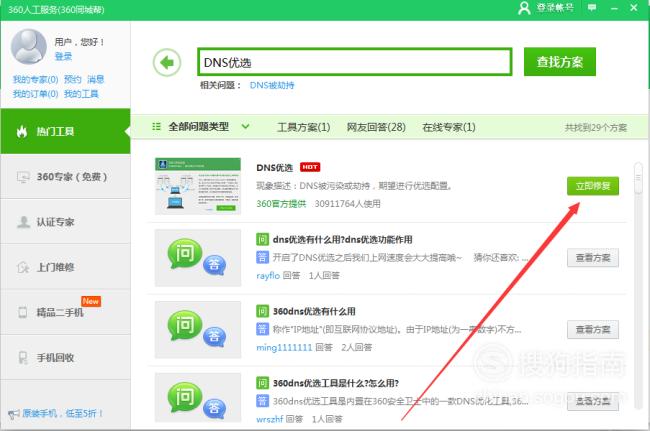Click the HOT badge next to DNS优选
650x431 pixels.
[x=310, y=167]
